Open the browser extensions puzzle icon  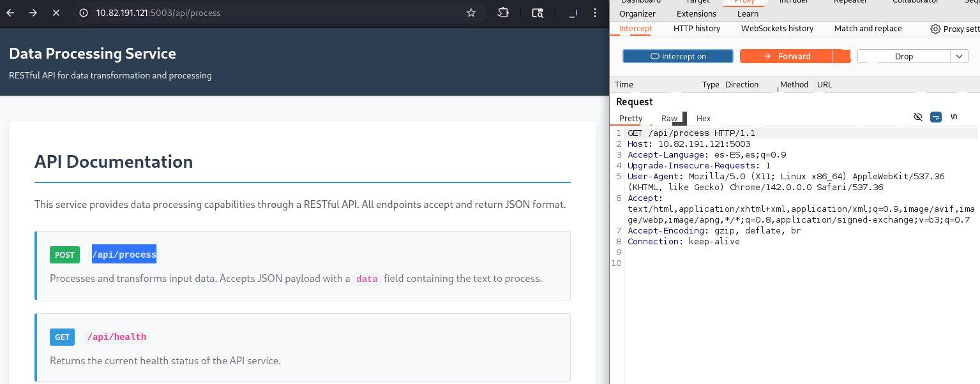tap(503, 13)
